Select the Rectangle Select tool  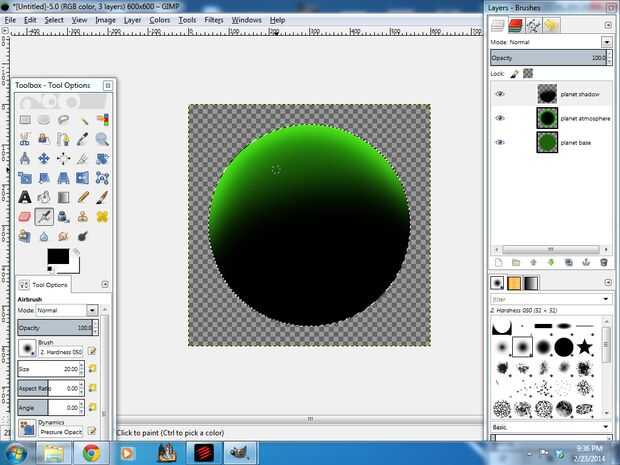(25, 119)
